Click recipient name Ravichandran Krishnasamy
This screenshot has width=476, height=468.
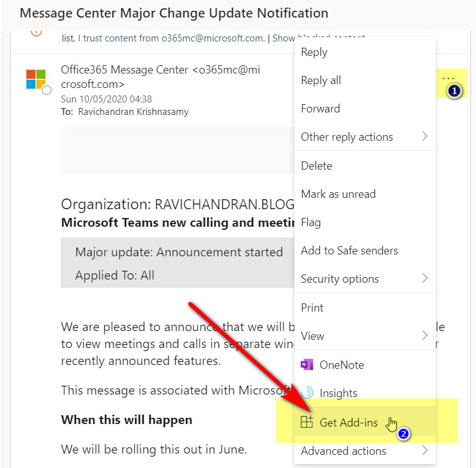pos(133,112)
